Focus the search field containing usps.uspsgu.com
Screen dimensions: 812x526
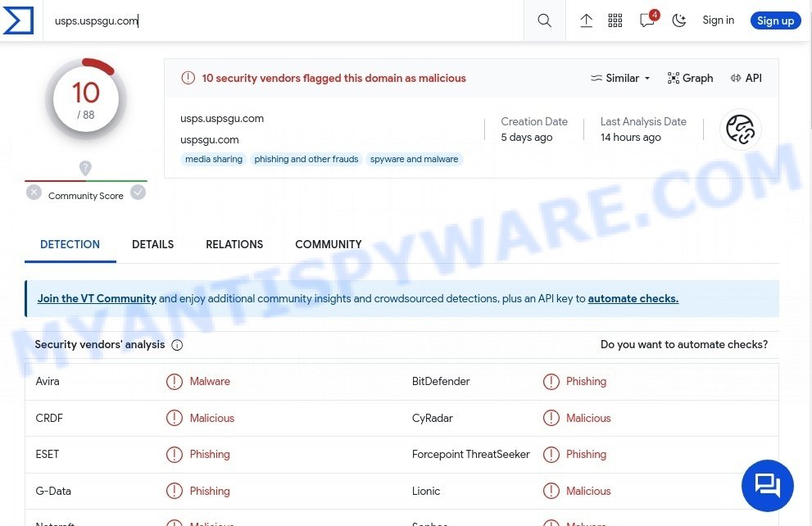(x=284, y=20)
